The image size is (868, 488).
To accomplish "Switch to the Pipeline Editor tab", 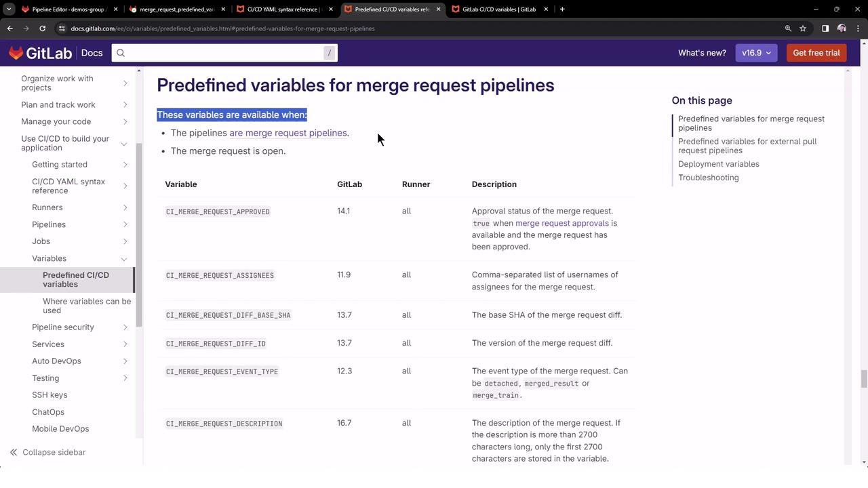I will pos(68,9).
